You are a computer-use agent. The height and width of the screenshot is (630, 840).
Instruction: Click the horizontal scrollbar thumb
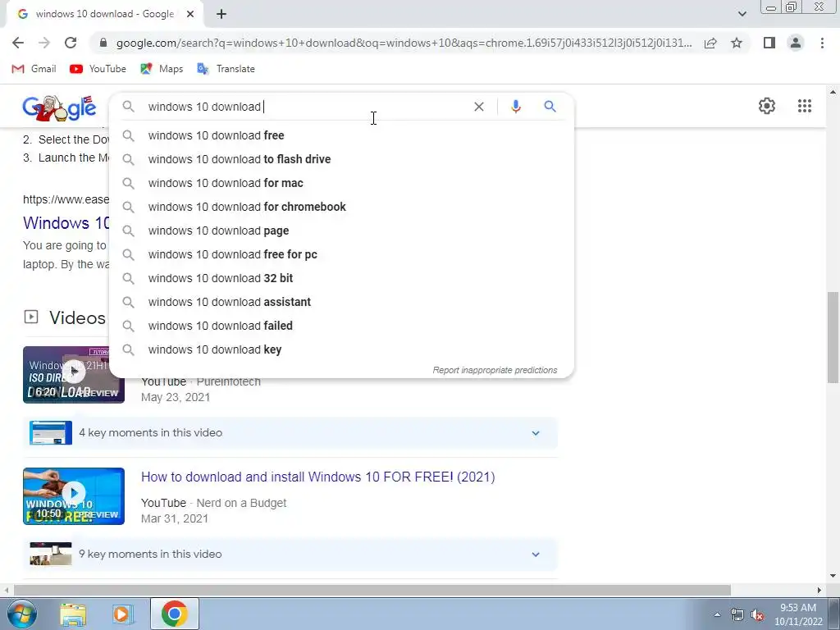tap(372, 590)
